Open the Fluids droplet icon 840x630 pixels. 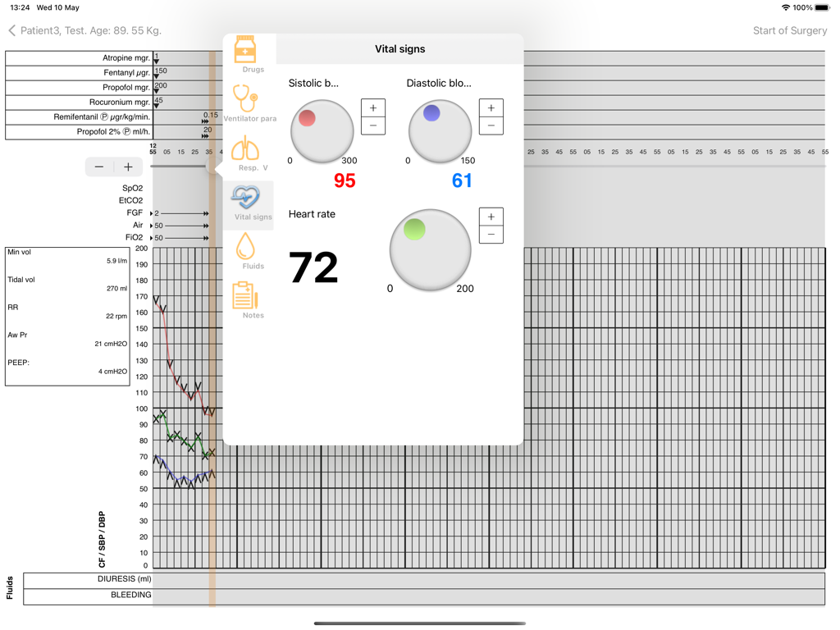244,246
